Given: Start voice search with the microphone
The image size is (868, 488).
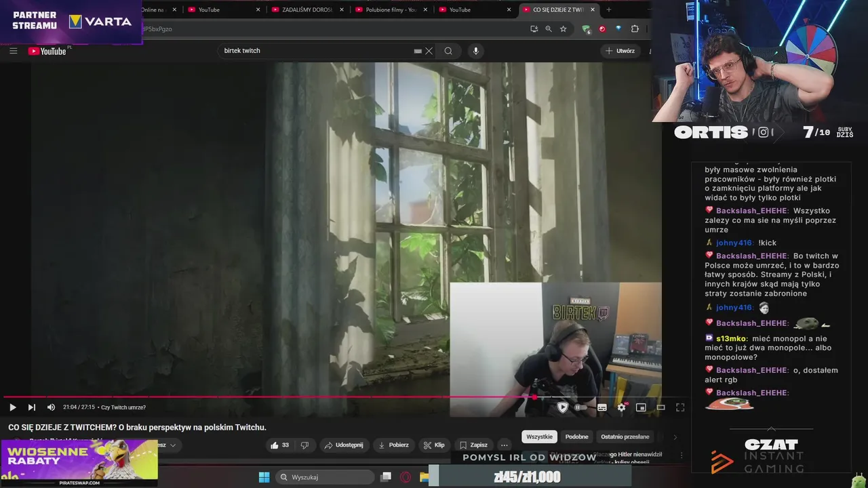Looking at the screenshot, I should [x=475, y=51].
